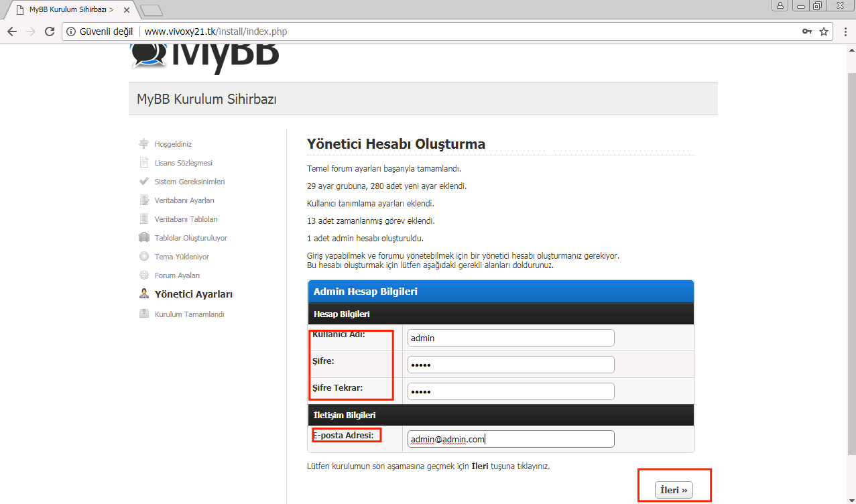Click the browser Forward arrow

coord(31,31)
